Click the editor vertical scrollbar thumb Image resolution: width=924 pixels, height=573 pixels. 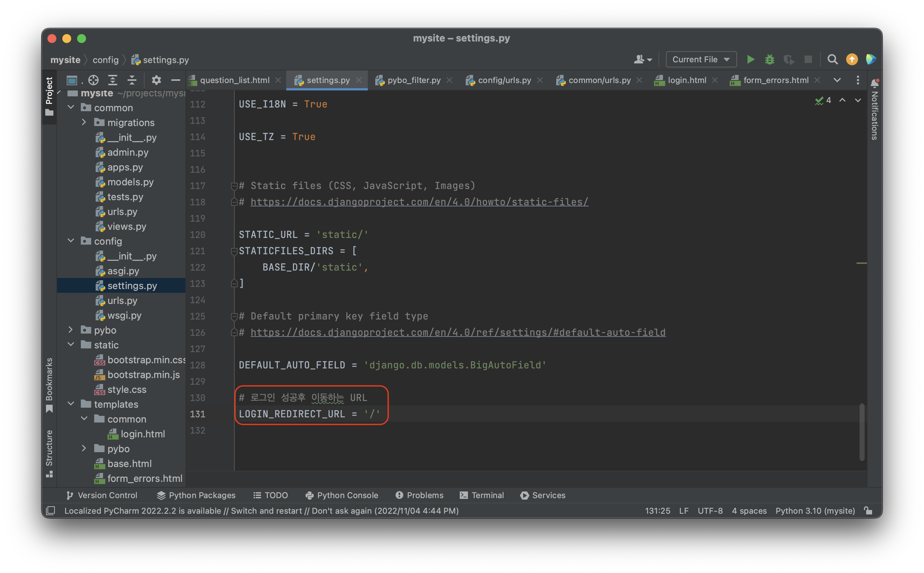pyautogui.click(x=861, y=432)
